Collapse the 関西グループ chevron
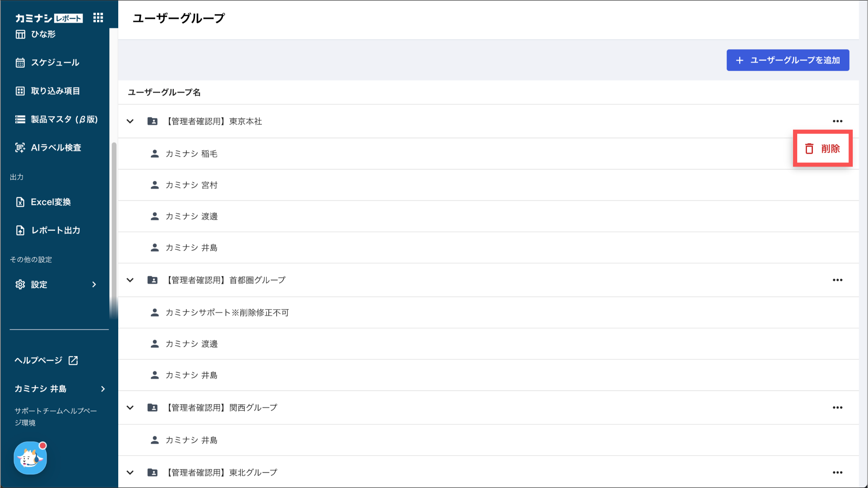Viewport: 868px width, 488px height. click(x=130, y=408)
